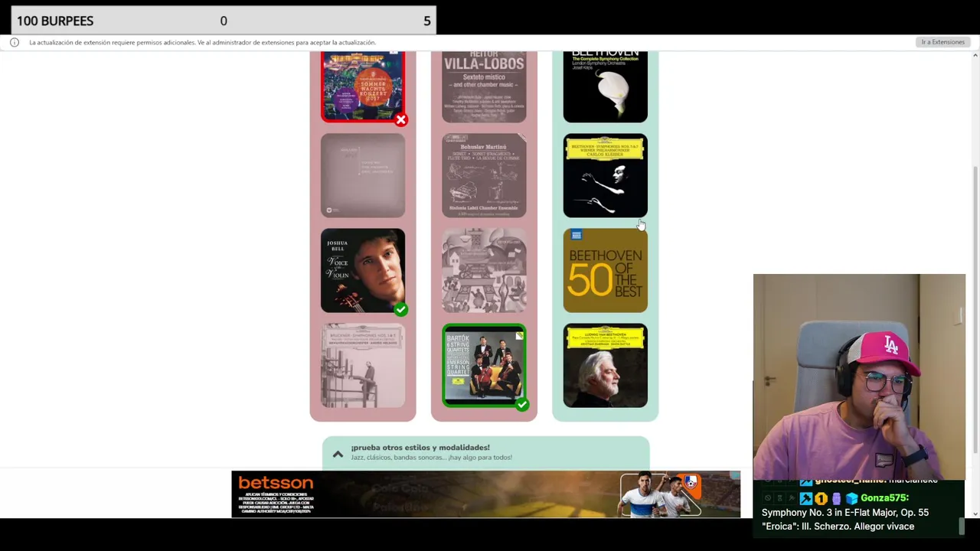
Task: Click the scroll down arrow of page scrollbar
Action: pyautogui.click(x=975, y=514)
